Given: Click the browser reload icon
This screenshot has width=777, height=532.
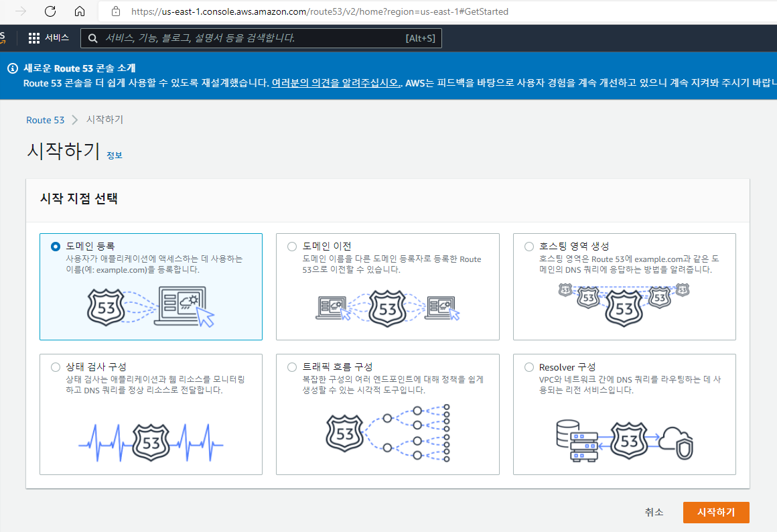Looking at the screenshot, I should pyautogui.click(x=50, y=11).
